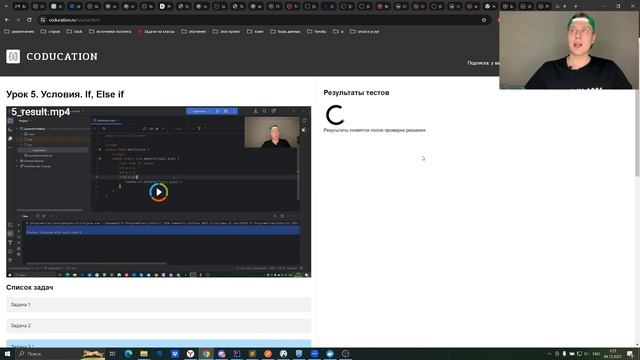Image resolution: width=640 pixels, height=360 pixels.
Task: Click the browser forward arrow
Action: 18,20
